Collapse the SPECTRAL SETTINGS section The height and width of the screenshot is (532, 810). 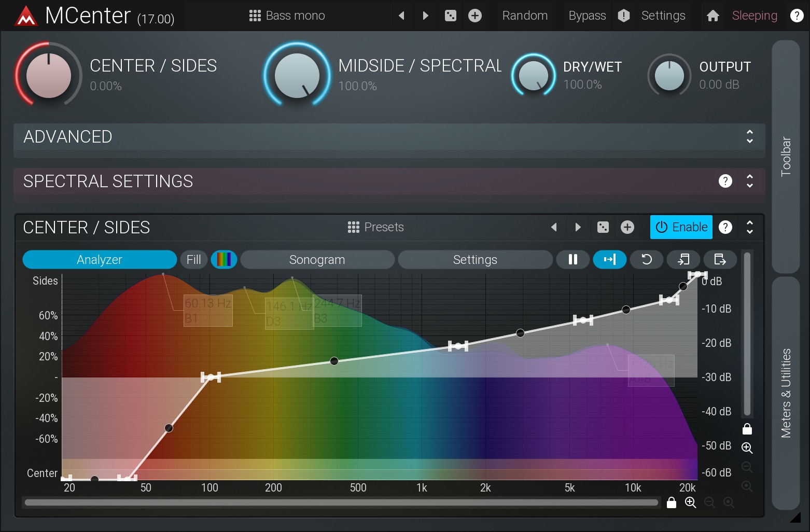[x=749, y=181]
